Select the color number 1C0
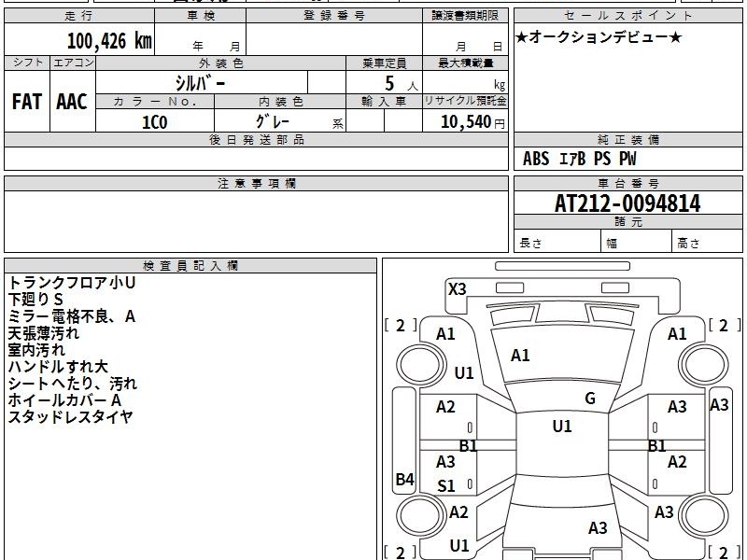Viewport: 747px width, 560px height. click(x=155, y=122)
